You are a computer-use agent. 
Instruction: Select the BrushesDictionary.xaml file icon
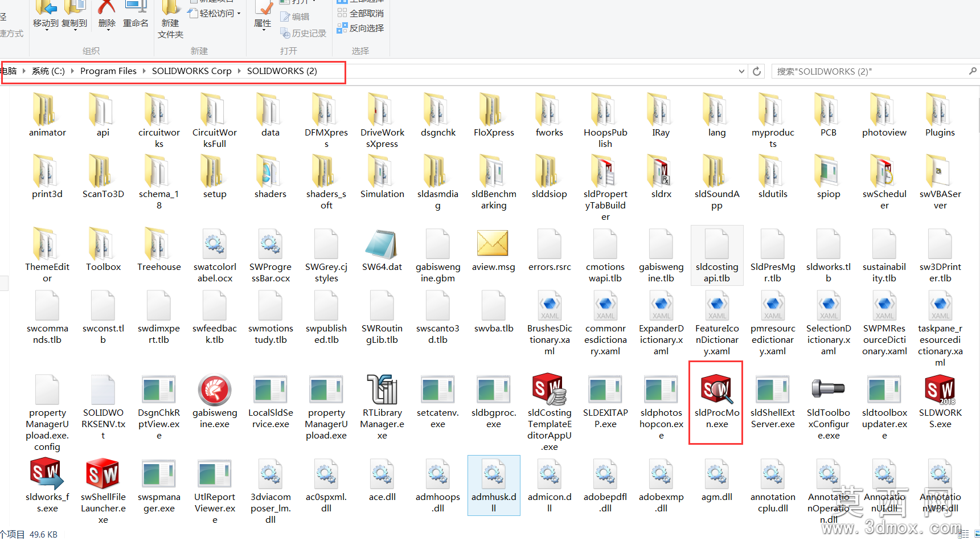[x=549, y=306]
